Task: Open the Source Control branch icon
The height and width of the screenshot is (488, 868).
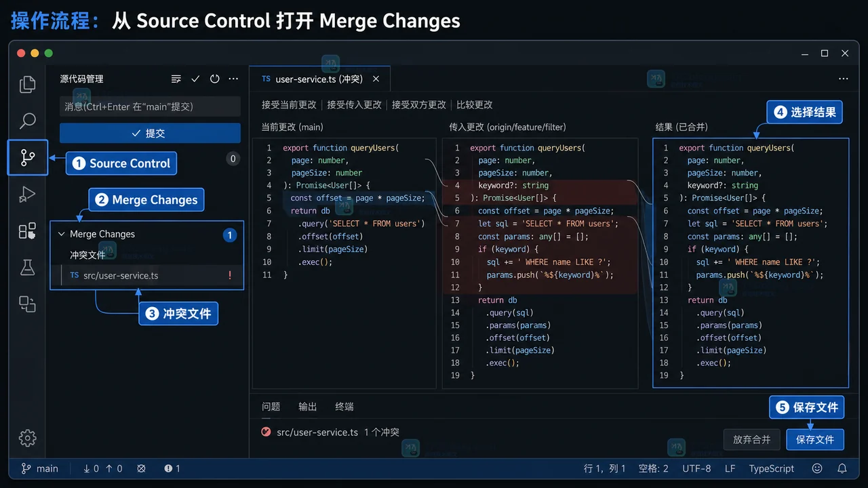Action: coord(27,157)
